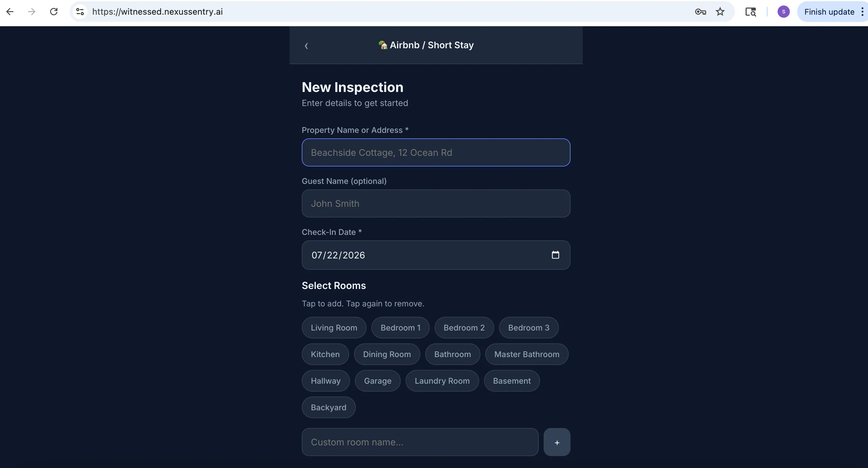Go back with the browser back arrow
Image resolution: width=868 pixels, height=468 pixels.
(10, 12)
